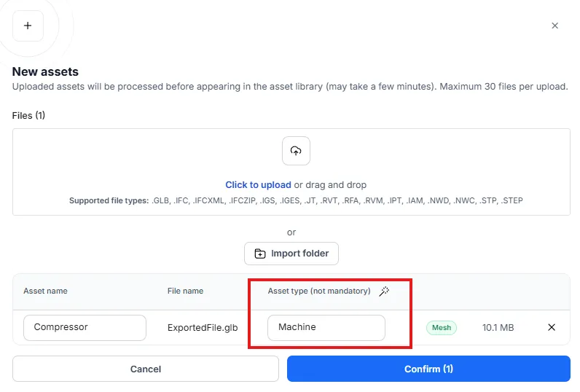Select the ExportedFile.glb file name

point(203,328)
